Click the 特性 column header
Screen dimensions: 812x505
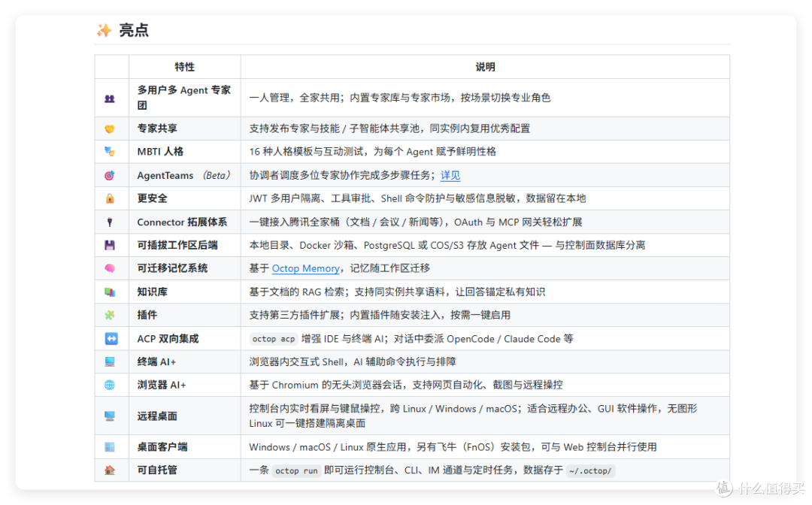pos(184,67)
